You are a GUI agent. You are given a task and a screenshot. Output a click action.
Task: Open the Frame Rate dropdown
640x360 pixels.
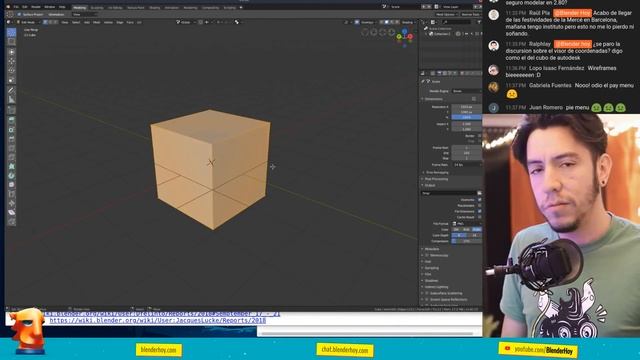click(467, 165)
